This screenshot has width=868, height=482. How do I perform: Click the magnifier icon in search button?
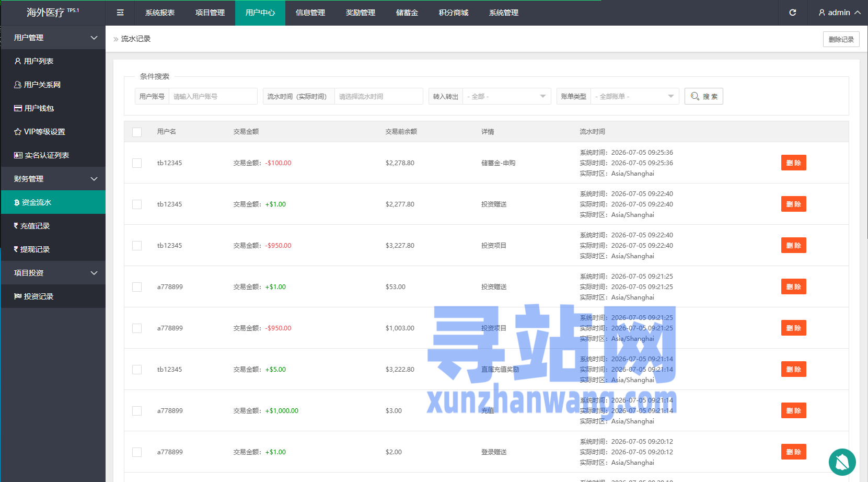coord(695,96)
